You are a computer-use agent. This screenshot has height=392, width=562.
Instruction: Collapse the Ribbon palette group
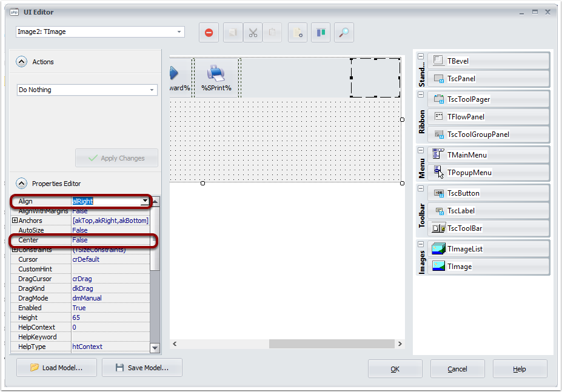click(421, 95)
